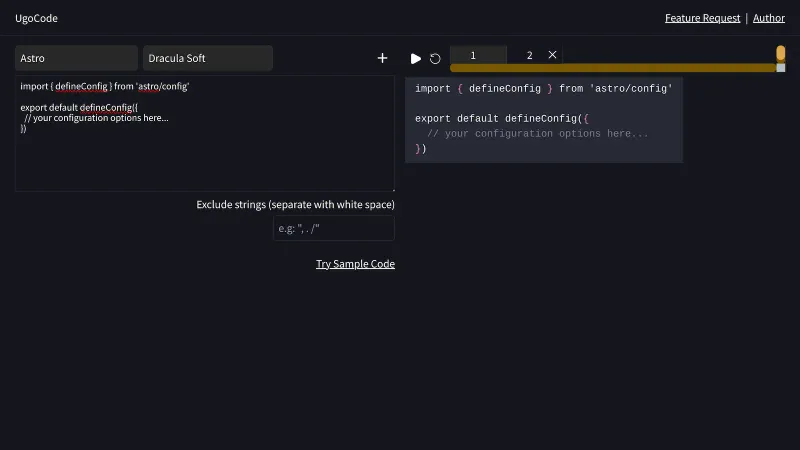This screenshot has height=450, width=800.
Task: Click the highlighted code preview block
Action: [544, 120]
